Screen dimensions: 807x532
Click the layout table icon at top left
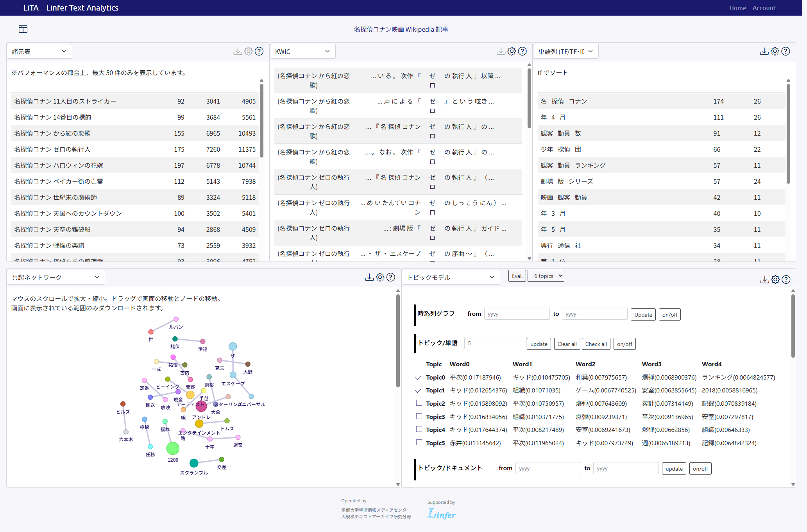coord(23,29)
